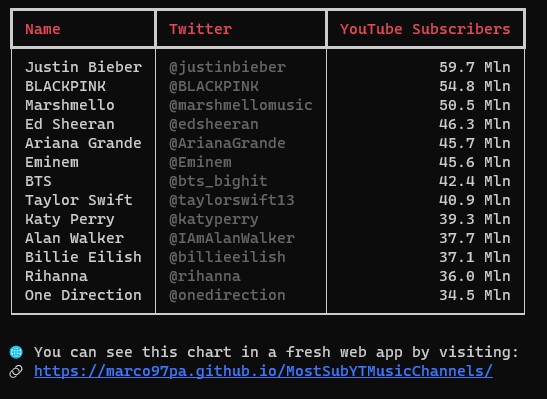Image resolution: width=547 pixels, height=399 pixels.
Task: Click the chain link icon
Action: pyautogui.click(x=16, y=371)
